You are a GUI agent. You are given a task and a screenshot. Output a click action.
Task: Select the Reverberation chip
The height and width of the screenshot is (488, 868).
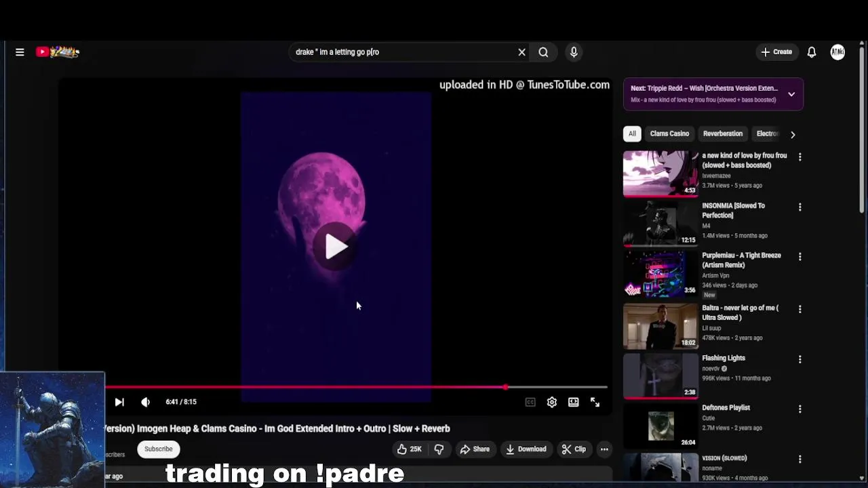[x=723, y=134]
